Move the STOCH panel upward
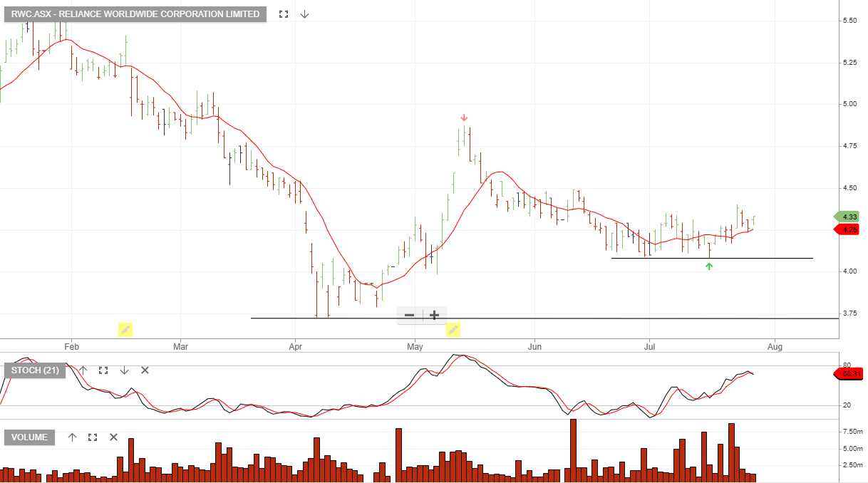The height and width of the screenshot is (483, 868). 82,370
